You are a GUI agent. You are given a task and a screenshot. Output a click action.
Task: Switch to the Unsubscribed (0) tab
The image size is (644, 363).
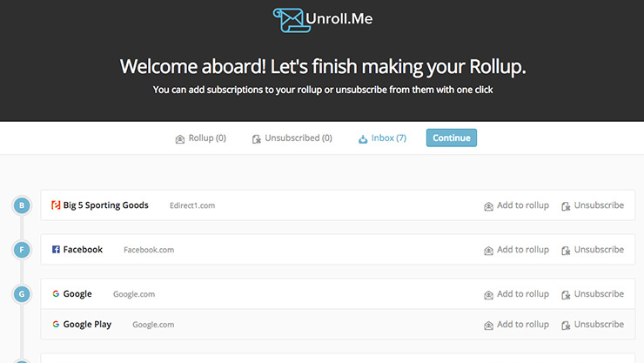click(292, 138)
